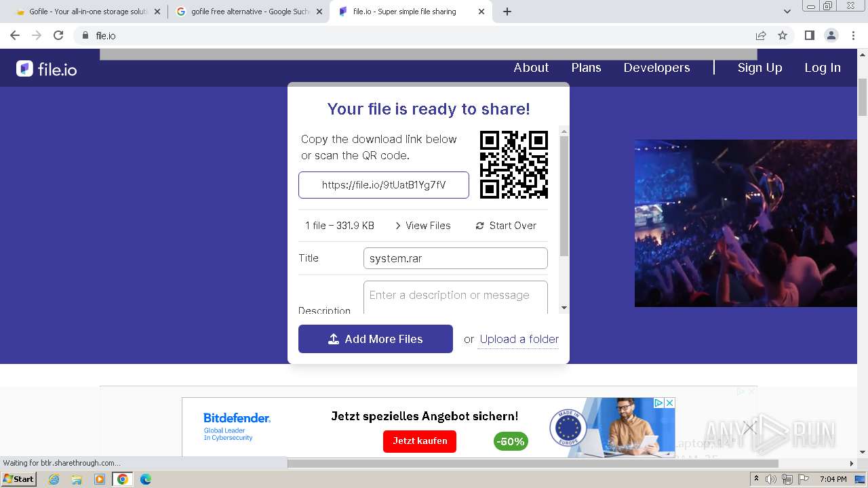Show hidden tray icons arrow
The image size is (868, 488).
(756, 479)
